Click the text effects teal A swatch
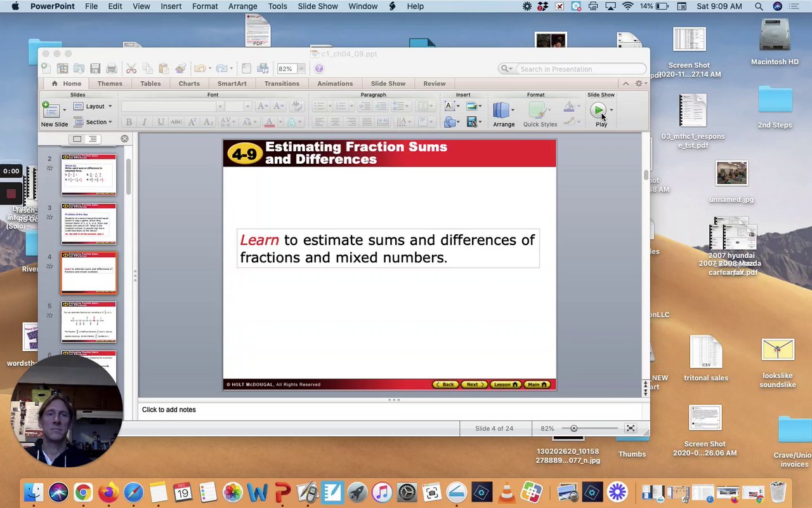 291,122
